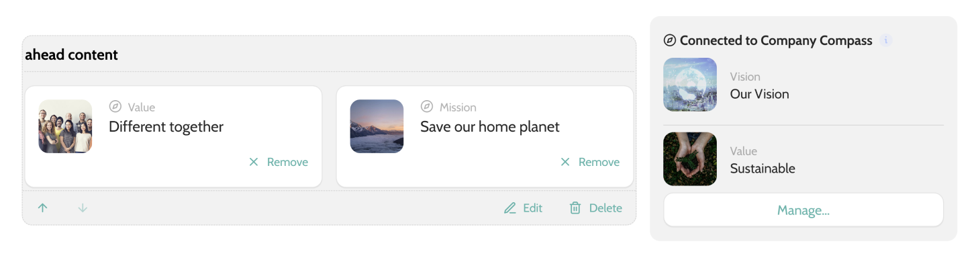Click the compass icon next to Value label
Viewport: 980px width, 262px height.
(115, 107)
